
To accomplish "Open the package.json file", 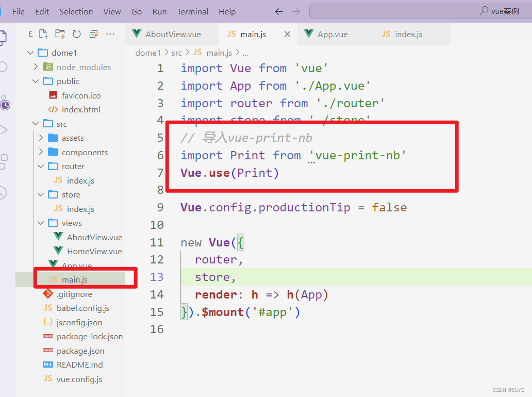I will tap(80, 351).
